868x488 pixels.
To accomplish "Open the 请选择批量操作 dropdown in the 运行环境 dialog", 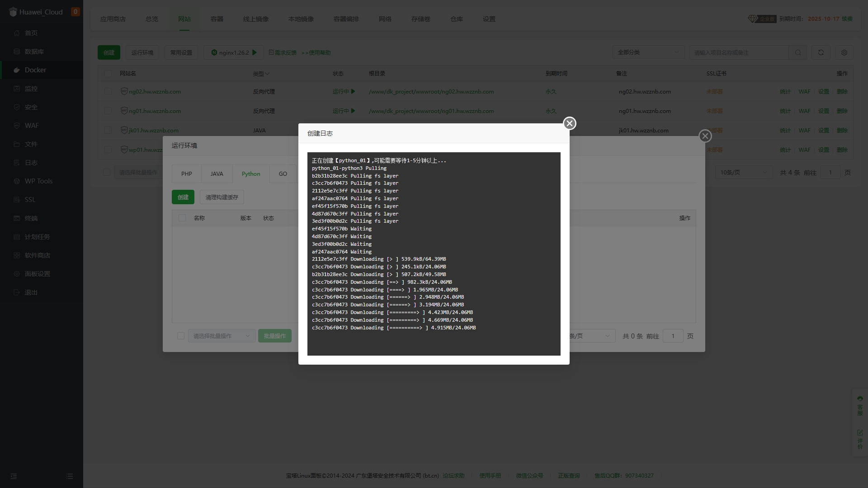I will [222, 336].
